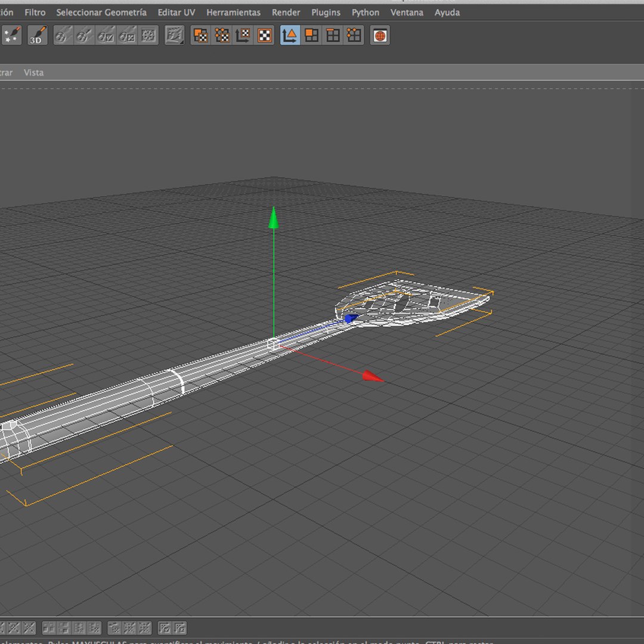The width and height of the screenshot is (644, 644).
Task: Open the Herramientas menu
Action: [233, 13]
